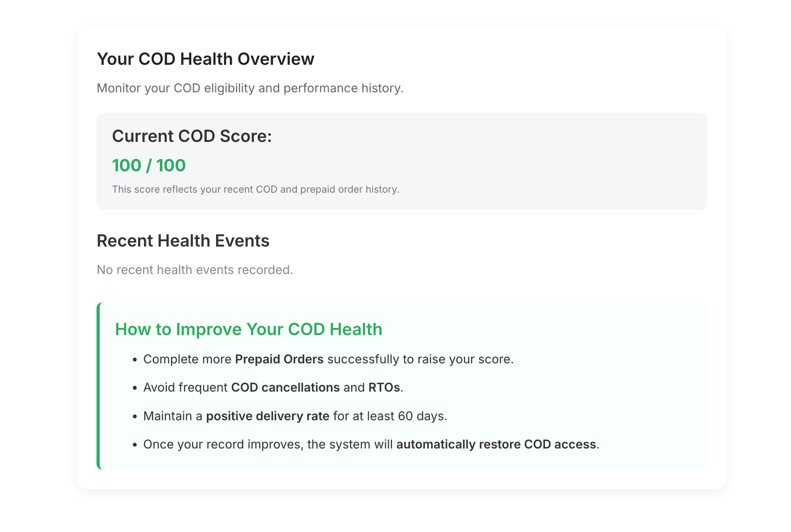This screenshot has width=791, height=532.
Task: Click the bullet before "Once your record improves"
Action: pos(134,445)
